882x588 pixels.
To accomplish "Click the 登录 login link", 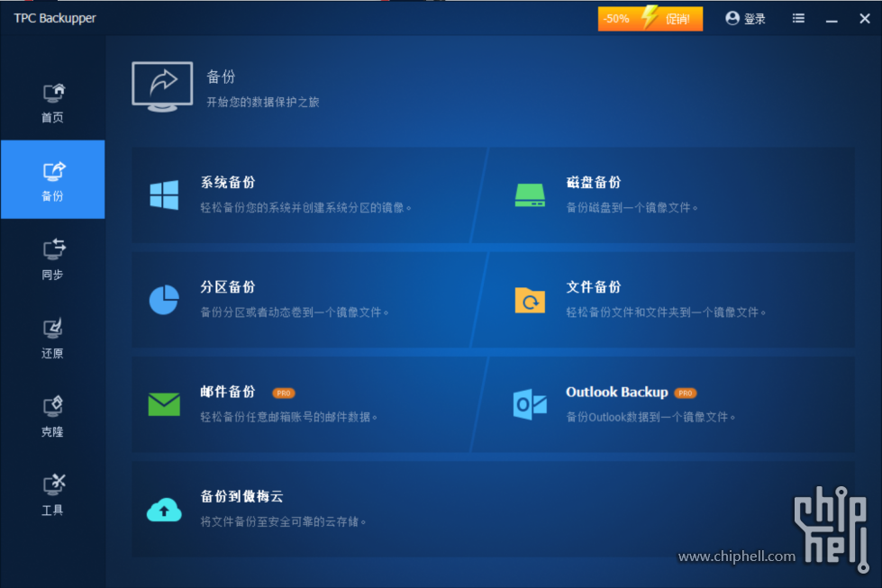I will 755,19.
